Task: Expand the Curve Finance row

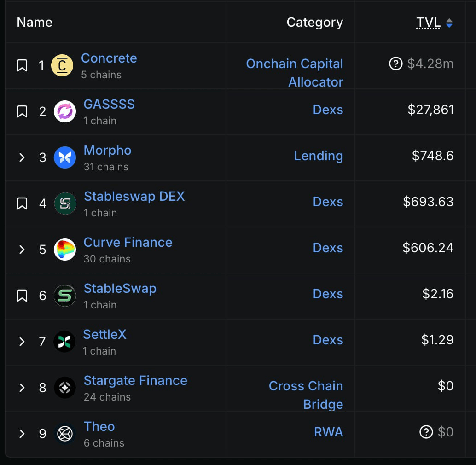Action: click(22, 250)
